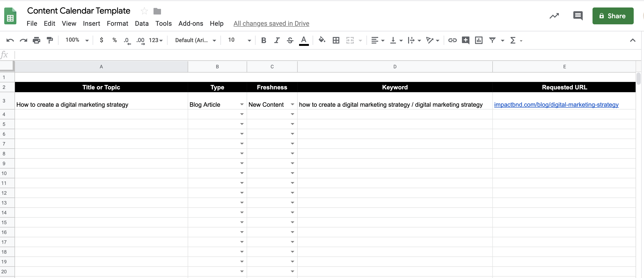Viewport: 644px width, 278px height.
Task: Open the Zoom 100% dropdown
Action: point(77,40)
